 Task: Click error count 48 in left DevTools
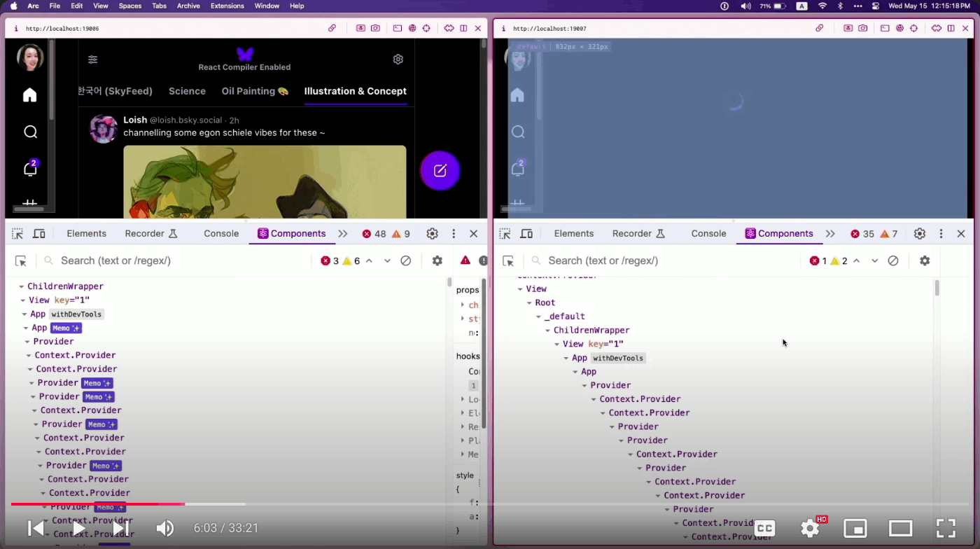point(374,234)
